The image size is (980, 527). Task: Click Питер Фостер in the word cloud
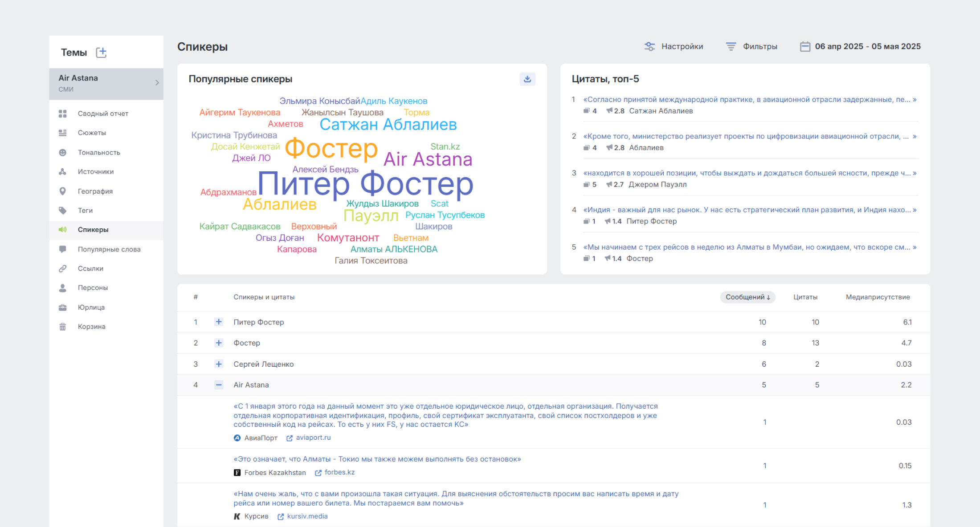click(x=365, y=183)
